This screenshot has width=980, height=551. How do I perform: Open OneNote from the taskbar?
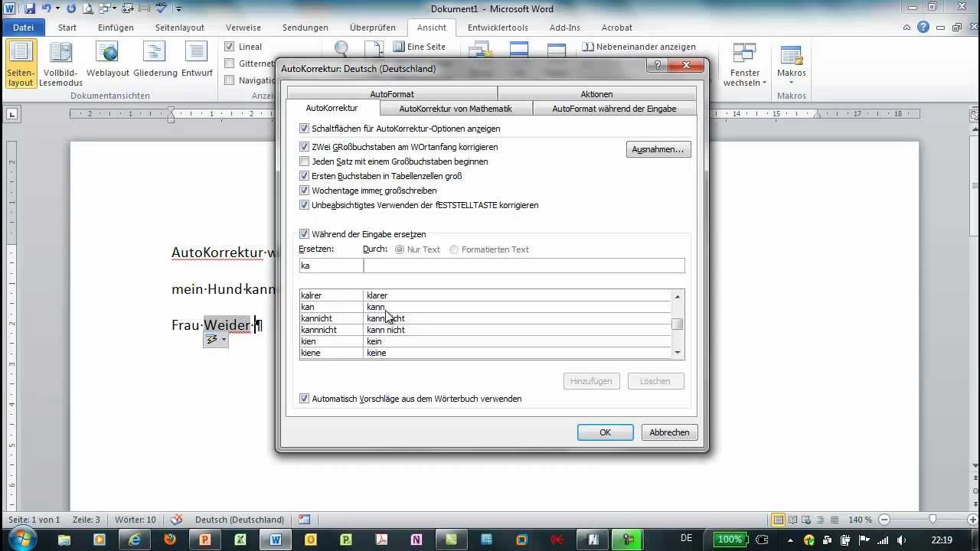pyautogui.click(x=416, y=540)
